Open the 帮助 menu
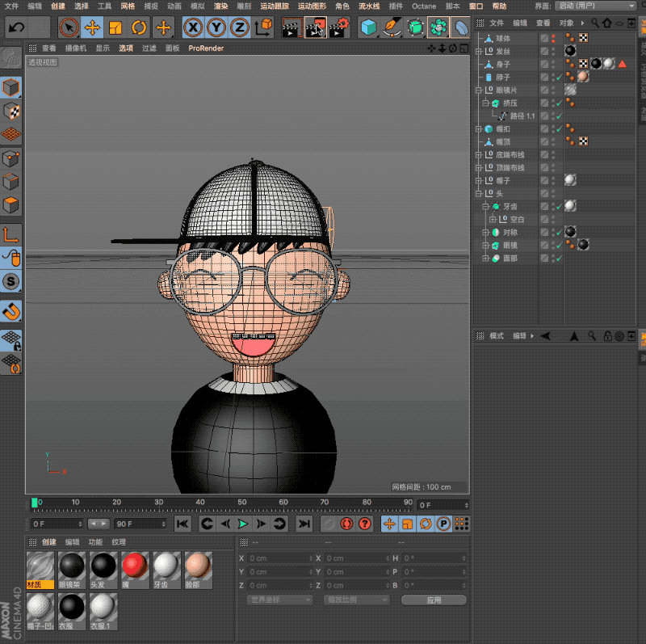646x644 pixels. [x=499, y=6]
